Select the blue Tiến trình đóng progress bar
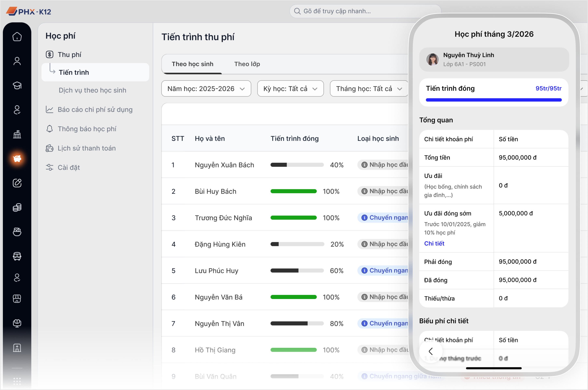This screenshot has width=588, height=390. coord(494,100)
